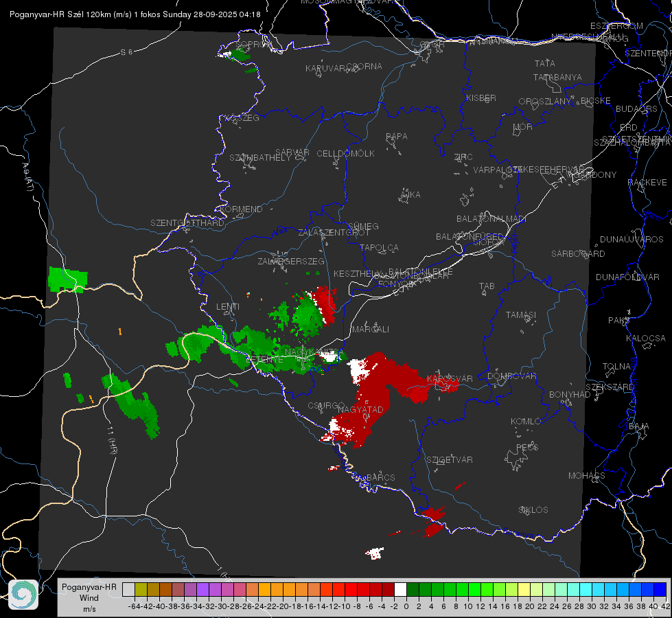The image size is (672, 618).
Task: Click the image title with date 28-09-2025 04:18
Action: [135, 14]
